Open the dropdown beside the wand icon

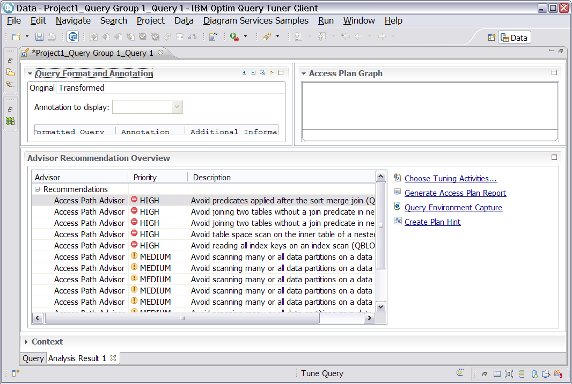pos(278,36)
